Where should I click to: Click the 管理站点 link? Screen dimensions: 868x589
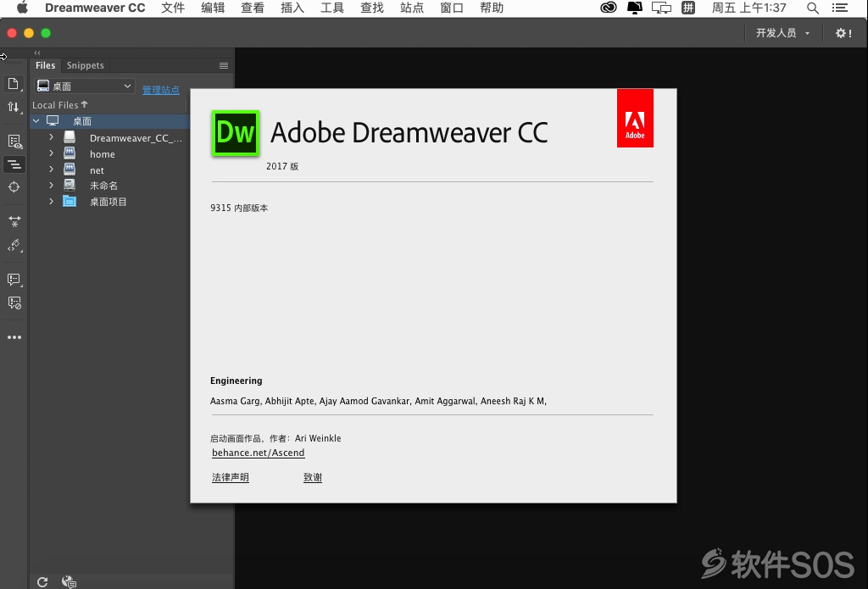pos(161,90)
